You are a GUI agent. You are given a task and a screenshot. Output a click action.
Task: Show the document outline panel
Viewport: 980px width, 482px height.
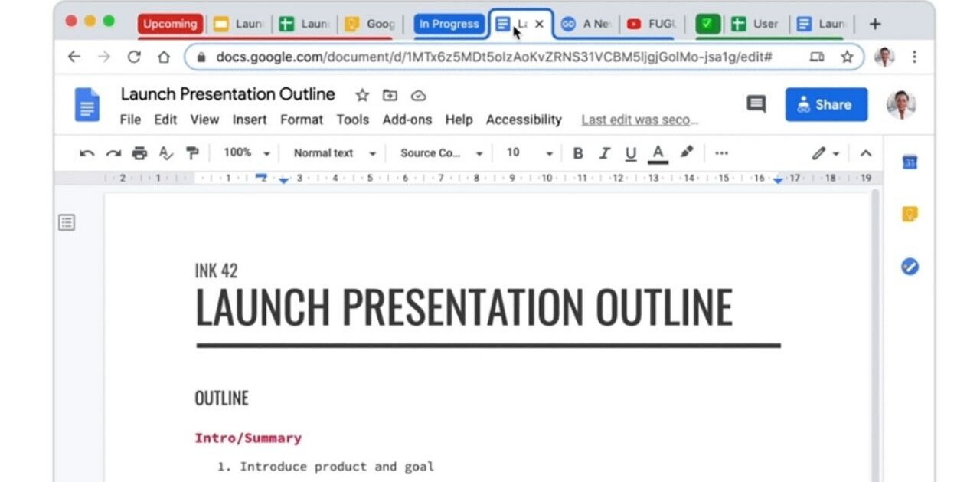[67, 223]
